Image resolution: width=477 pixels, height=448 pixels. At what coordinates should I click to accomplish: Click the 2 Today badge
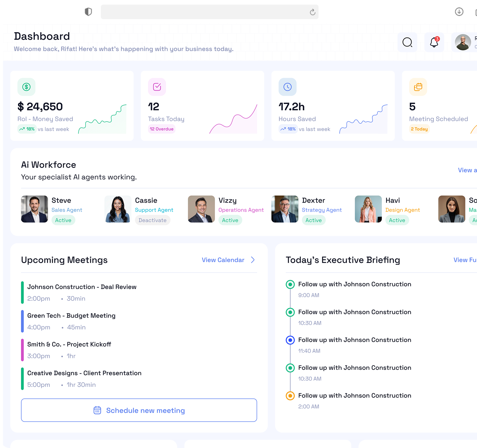(x=419, y=129)
